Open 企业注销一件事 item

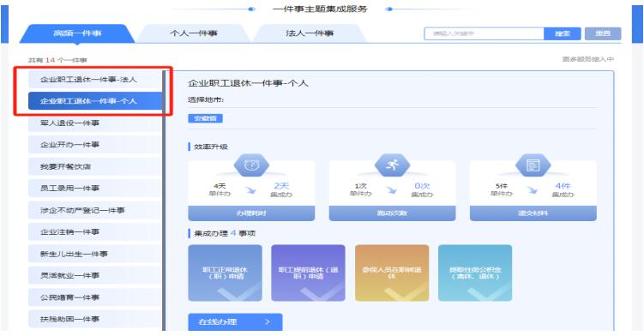95,231
